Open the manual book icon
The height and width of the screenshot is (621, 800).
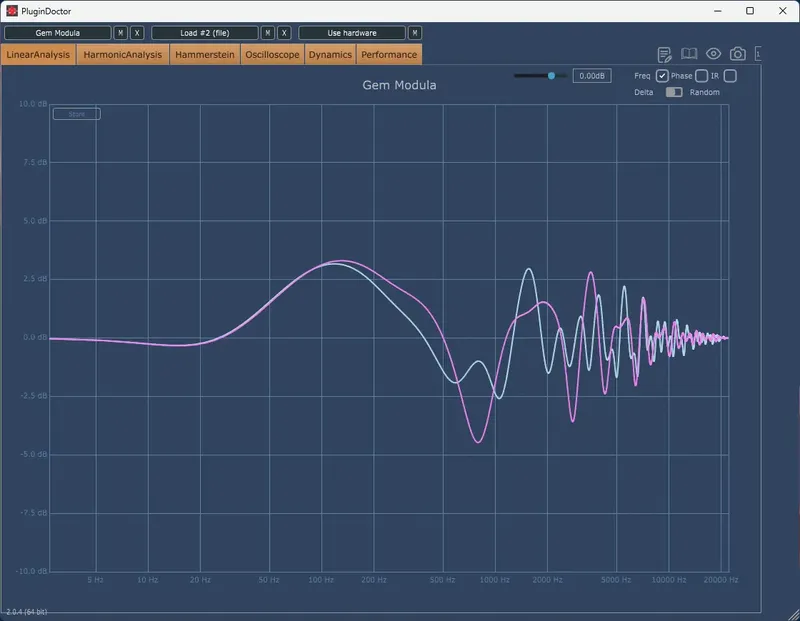(x=688, y=54)
